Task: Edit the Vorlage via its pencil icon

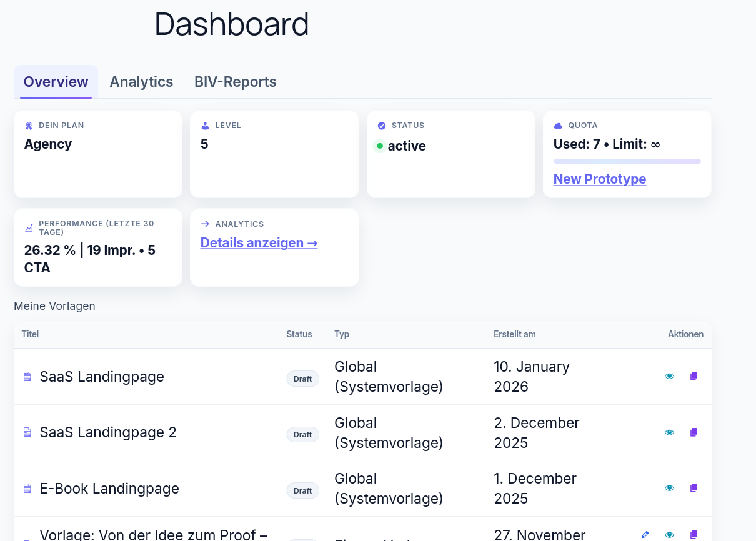Action: (x=645, y=534)
